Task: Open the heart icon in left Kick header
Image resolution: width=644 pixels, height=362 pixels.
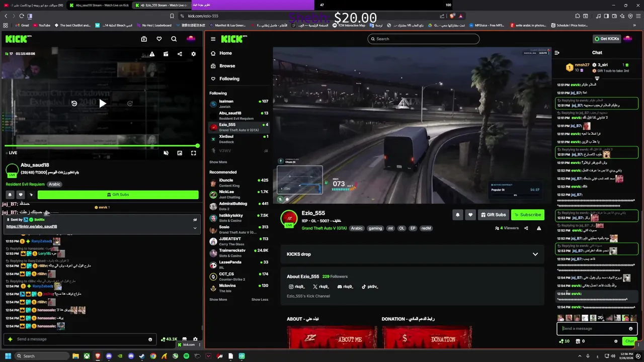Action: coord(159,39)
